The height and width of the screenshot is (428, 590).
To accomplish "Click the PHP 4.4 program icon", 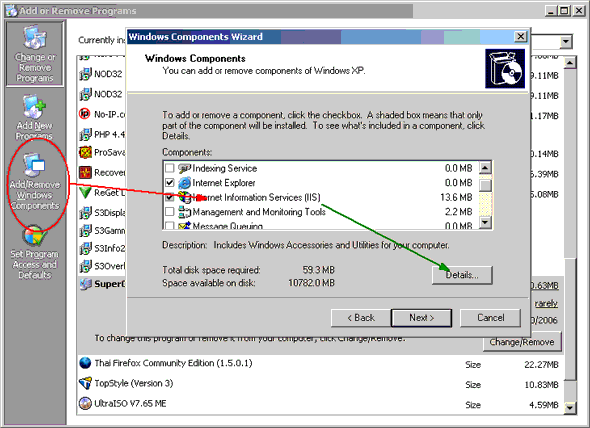I will (x=85, y=134).
